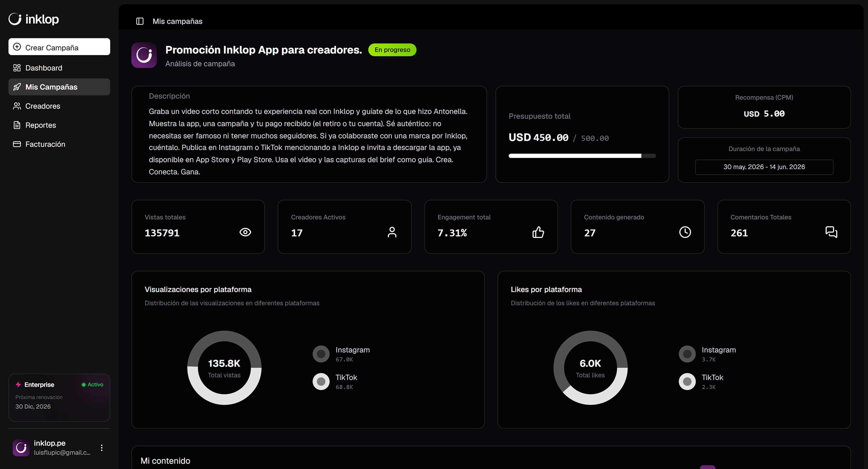This screenshot has width=868, height=469.
Task: Click the 27 generated content value
Action: [x=590, y=233]
